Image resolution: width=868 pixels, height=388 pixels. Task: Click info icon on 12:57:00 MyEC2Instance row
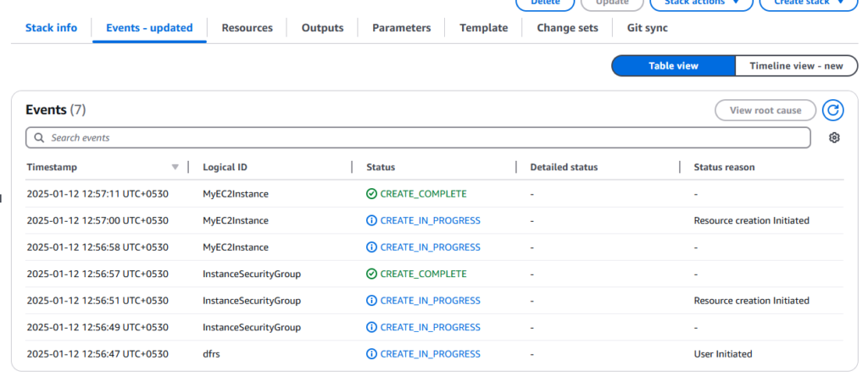click(371, 221)
